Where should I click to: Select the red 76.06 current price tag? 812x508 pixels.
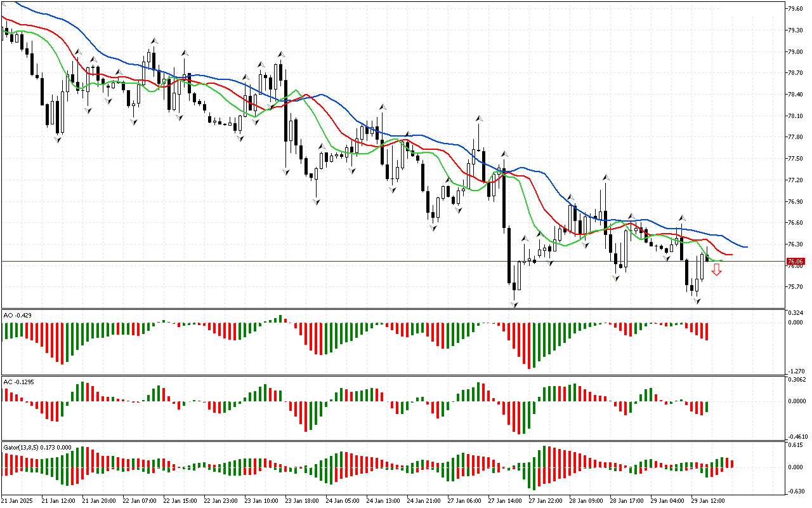[796, 262]
